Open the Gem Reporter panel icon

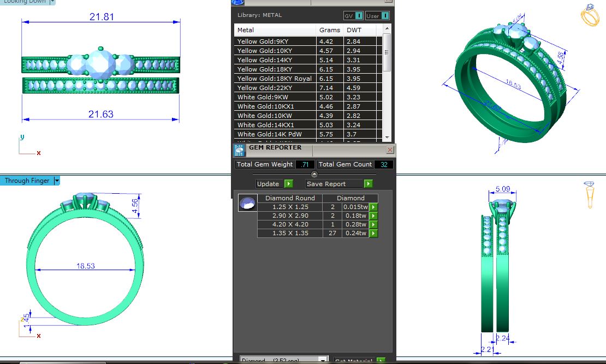click(x=239, y=150)
